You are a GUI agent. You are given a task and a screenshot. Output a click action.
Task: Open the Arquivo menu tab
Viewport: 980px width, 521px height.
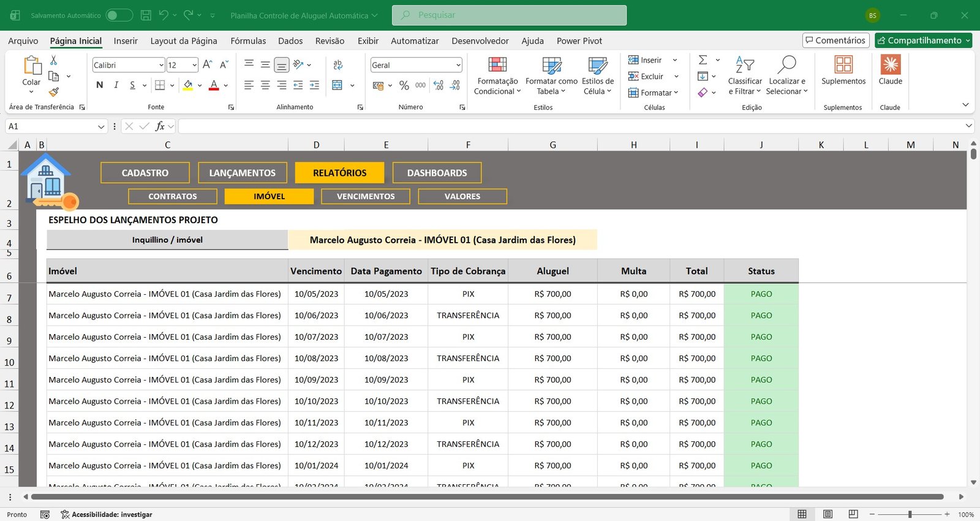pyautogui.click(x=23, y=40)
